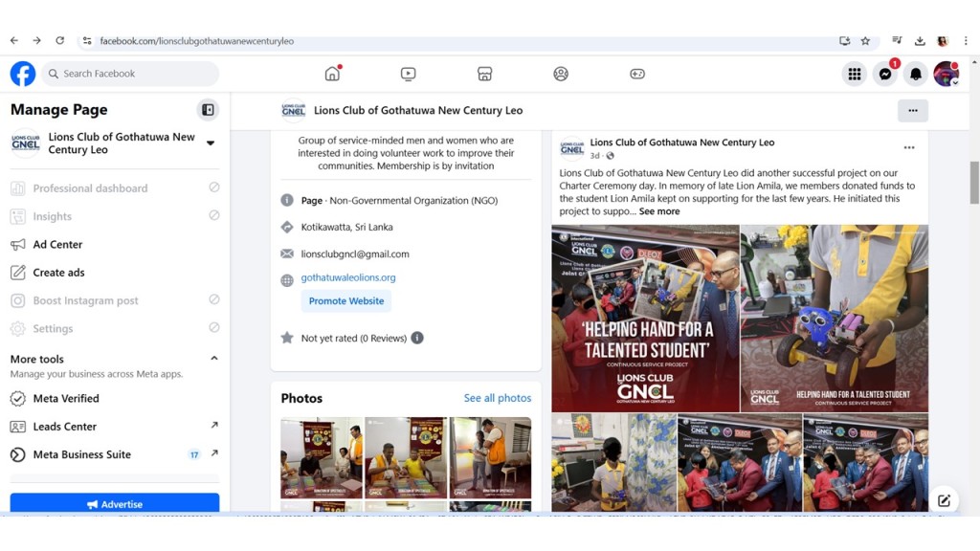Expand the post text with See more
This screenshot has height=551, width=980.
click(x=659, y=211)
